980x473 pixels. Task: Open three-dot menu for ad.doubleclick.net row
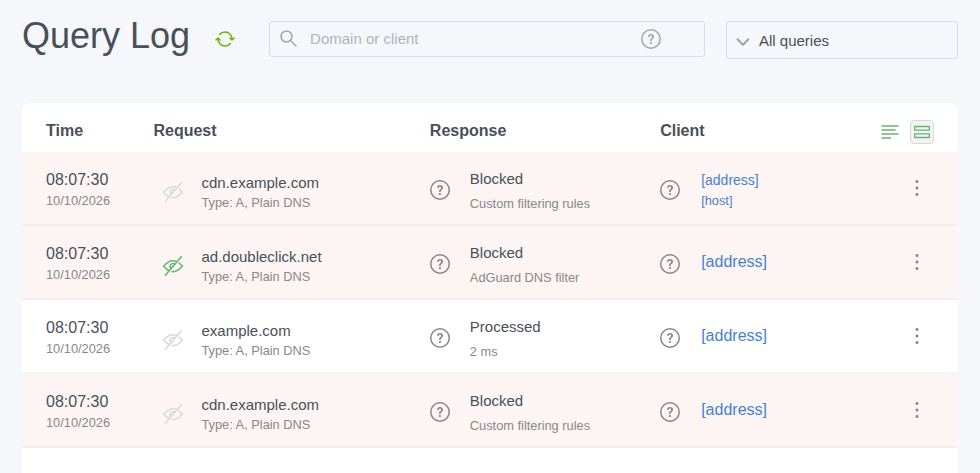point(917,262)
